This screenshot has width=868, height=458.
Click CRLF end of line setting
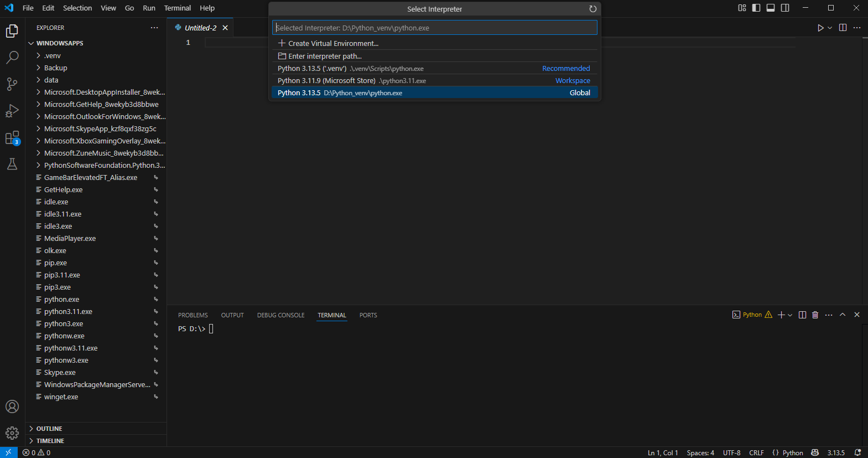pos(756,452)
